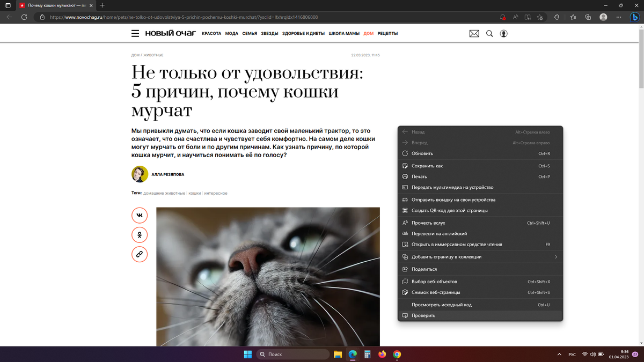Select Открыть в иммерсивном средстве чтения

pyautogui.click(x=480, y=244)
